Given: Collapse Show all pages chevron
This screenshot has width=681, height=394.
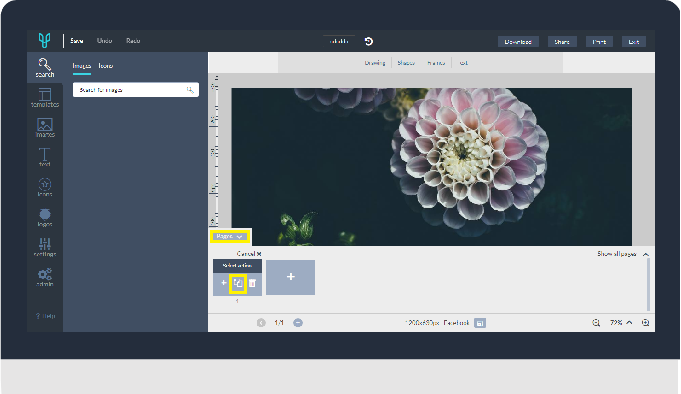Looking at the screenshot, I should [646, 254].
